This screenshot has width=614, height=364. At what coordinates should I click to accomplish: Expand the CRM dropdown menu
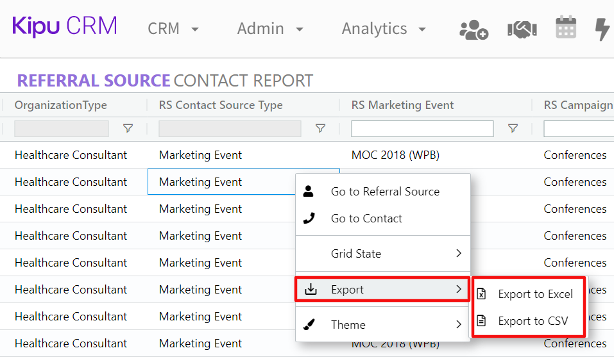(173, 29)
